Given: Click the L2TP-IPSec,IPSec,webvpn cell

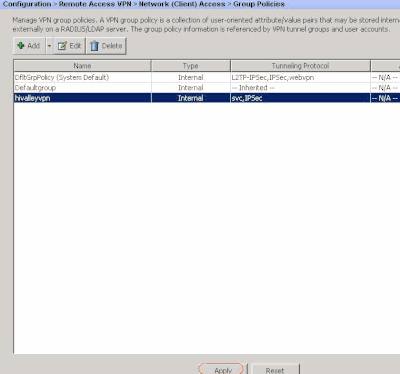Looking at the screenshot, I should [x=300, y=77].
